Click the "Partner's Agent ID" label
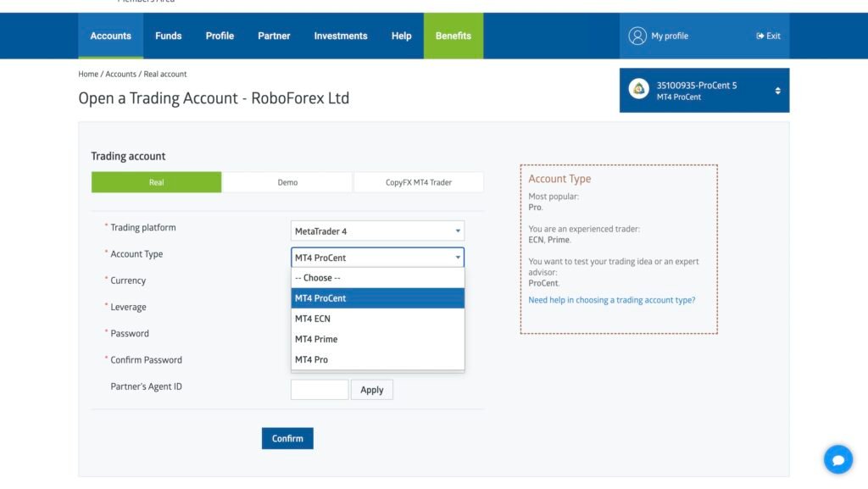This screenshot has width=868, height=489. pos(146,386)
